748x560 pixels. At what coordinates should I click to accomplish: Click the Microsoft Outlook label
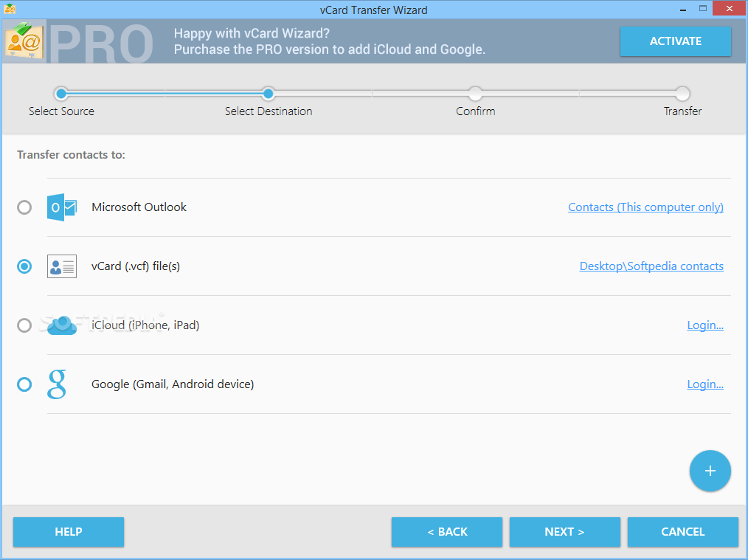click(x=139, y=207)
